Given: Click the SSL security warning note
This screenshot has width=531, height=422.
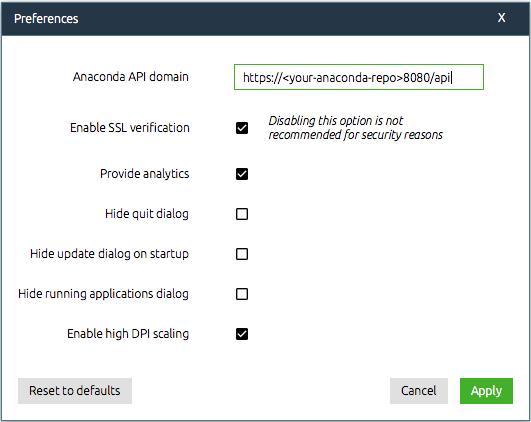Looking at the screenshot, I should point(356,128).
